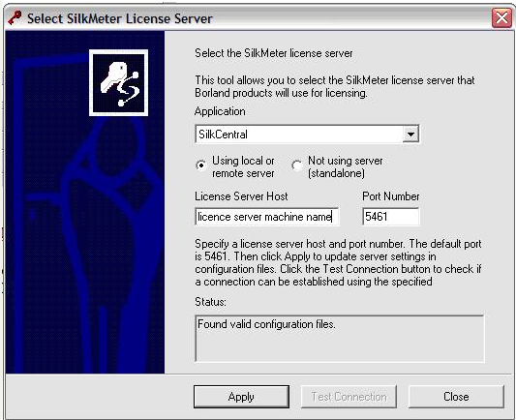Click the License Server Host label
Image resolution: width=516 pixels, height=420 pixels.
pos(241,196)
